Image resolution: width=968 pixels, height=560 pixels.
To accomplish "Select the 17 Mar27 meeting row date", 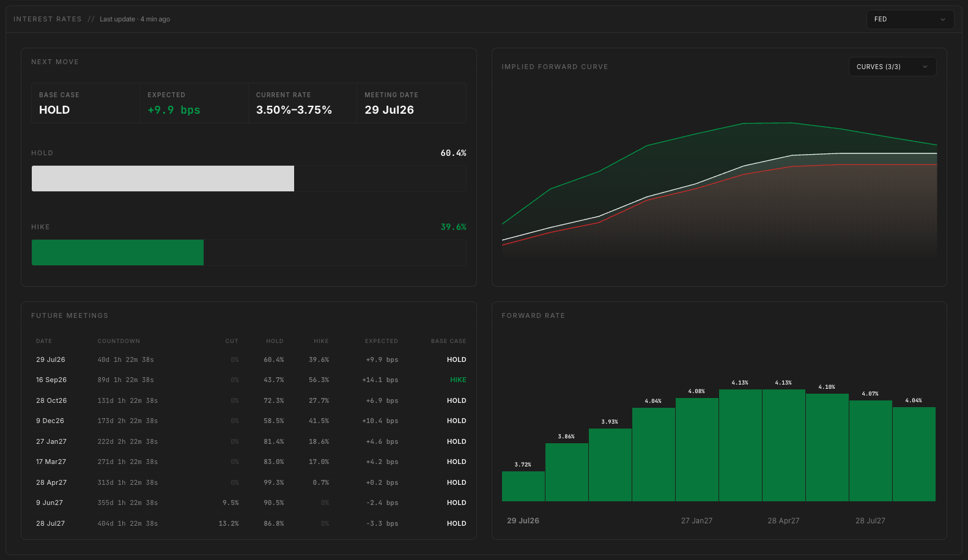I will click(51, 462).
